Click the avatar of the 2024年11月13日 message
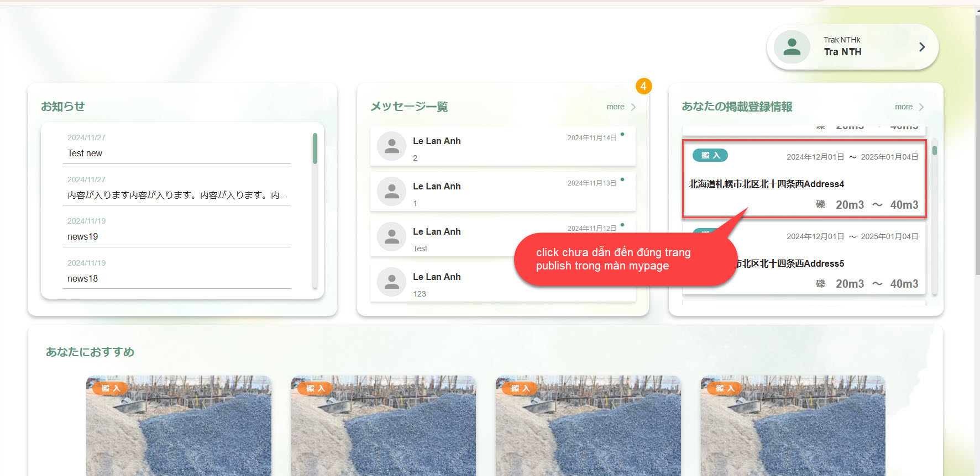This screenshot has width=980, height=476. click(391, 192)
